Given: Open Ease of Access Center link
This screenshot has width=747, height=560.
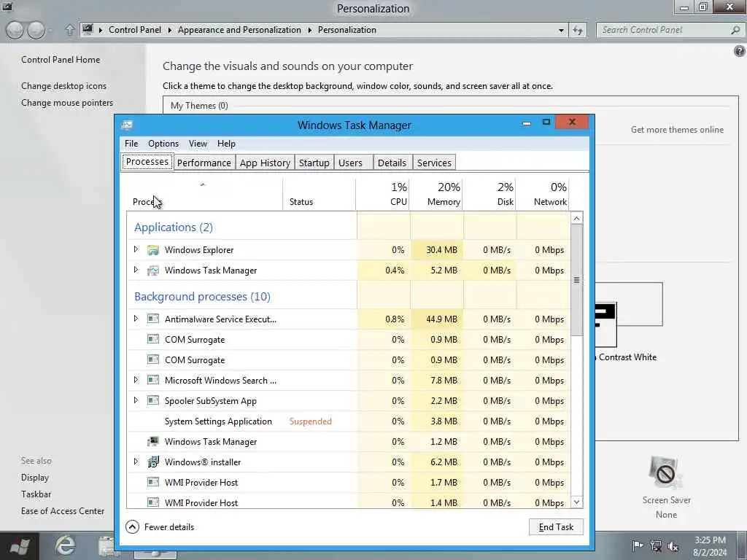Looking at the screenshot, I should coord(63,511).
